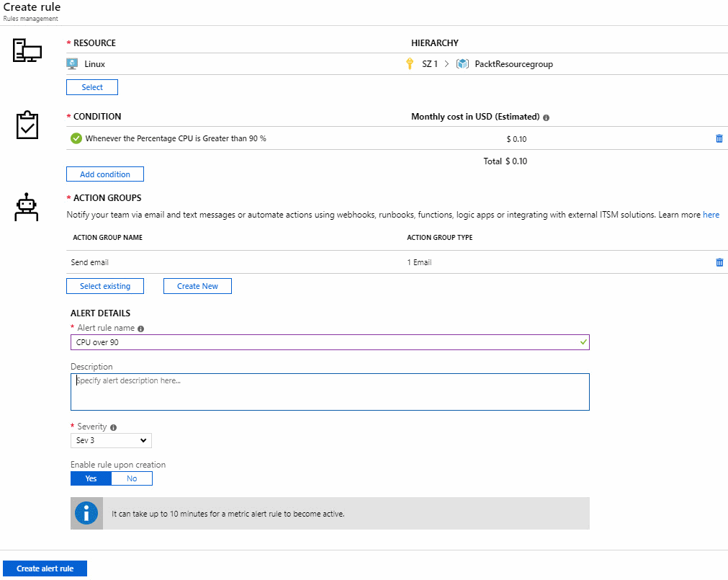Click PacktResourcegroup text

[x=514, y=64]
